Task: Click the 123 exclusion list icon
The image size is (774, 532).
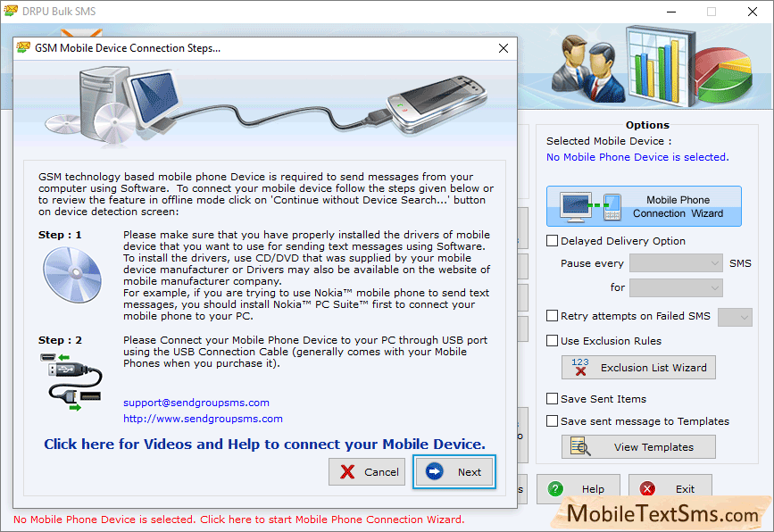Action: click(580, 367)
